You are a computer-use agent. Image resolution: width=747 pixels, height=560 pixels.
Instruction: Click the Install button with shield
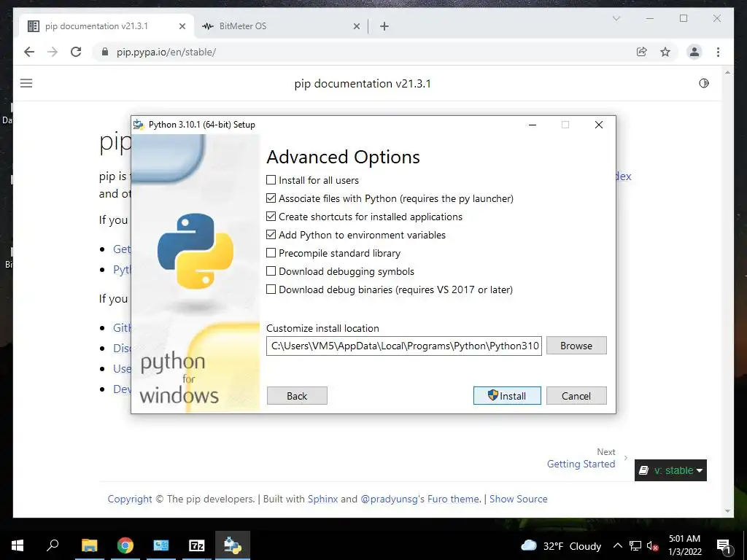[507, 396]
